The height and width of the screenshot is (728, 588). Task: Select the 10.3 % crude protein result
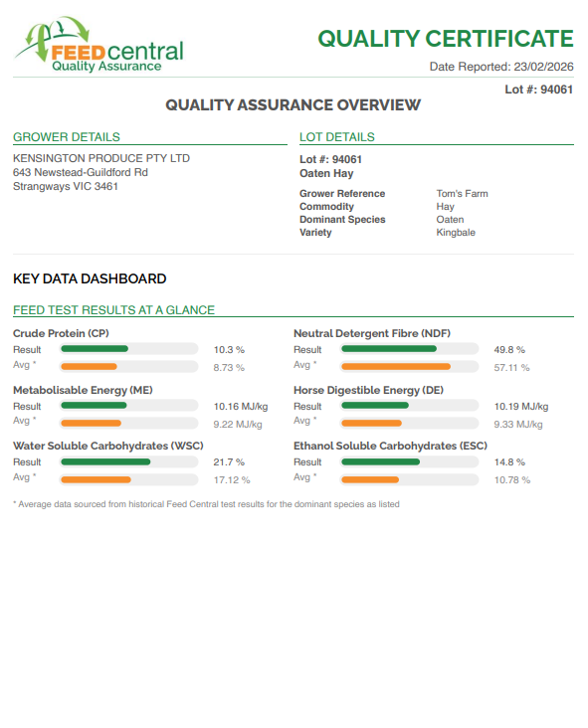click(229, 350)
